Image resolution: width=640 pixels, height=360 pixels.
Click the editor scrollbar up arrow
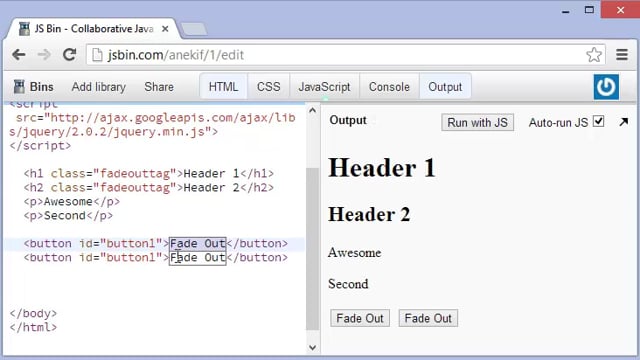tap(312, 110)
